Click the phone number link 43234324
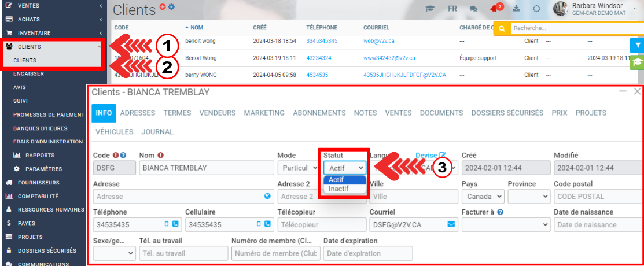 (319, 58)
